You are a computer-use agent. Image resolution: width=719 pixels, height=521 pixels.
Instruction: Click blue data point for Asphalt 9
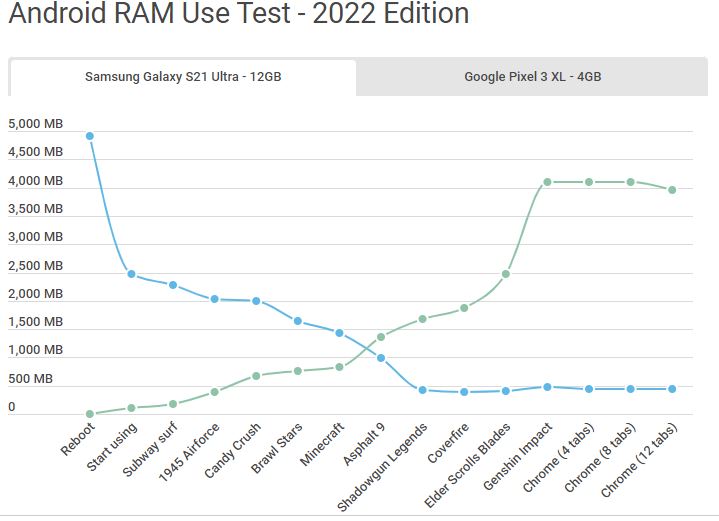tap(381, 358)
